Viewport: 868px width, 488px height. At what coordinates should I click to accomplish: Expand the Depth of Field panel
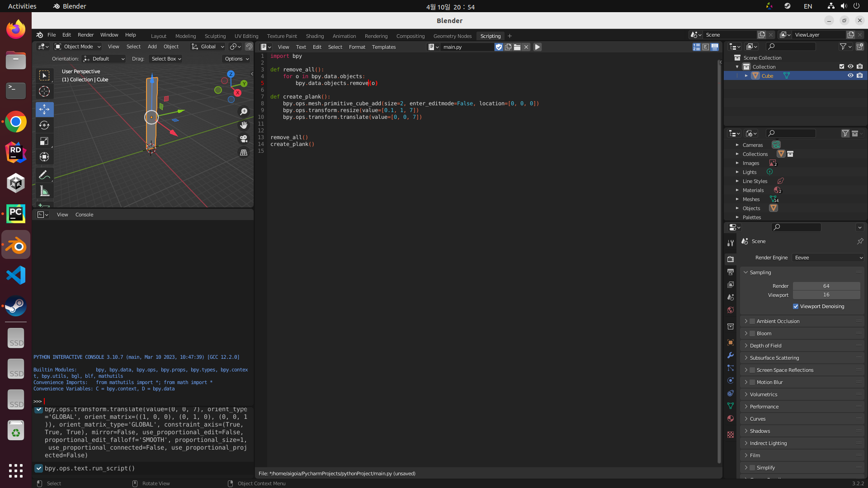coord(746,346)
